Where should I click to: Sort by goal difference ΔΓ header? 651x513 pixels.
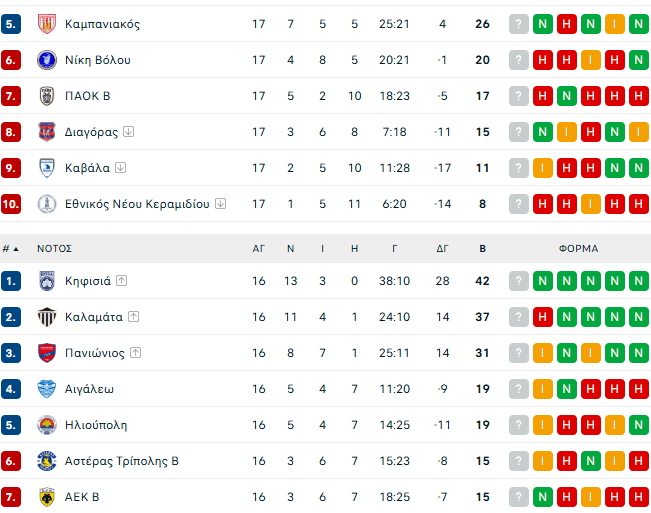tap(442, 249)
